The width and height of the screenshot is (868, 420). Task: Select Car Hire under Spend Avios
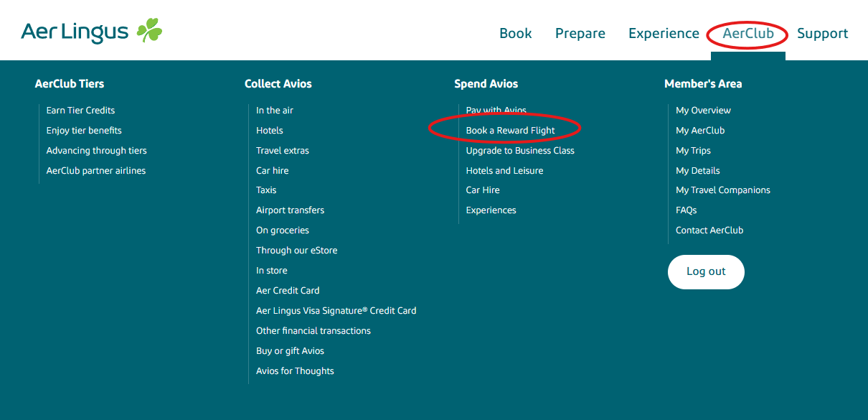[x=483, y=190]
